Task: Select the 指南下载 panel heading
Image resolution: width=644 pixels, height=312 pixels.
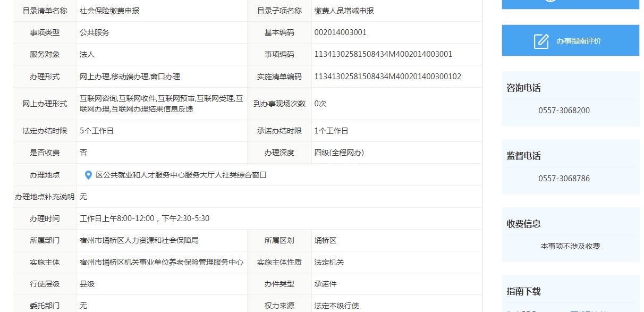Action: point(523,292)
